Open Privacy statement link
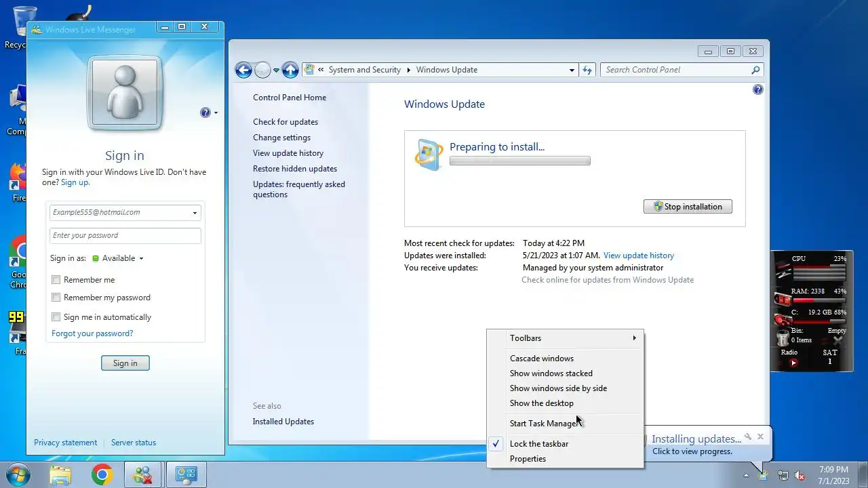Viewport: 868px width, 488px height. [x=65, y=443]
